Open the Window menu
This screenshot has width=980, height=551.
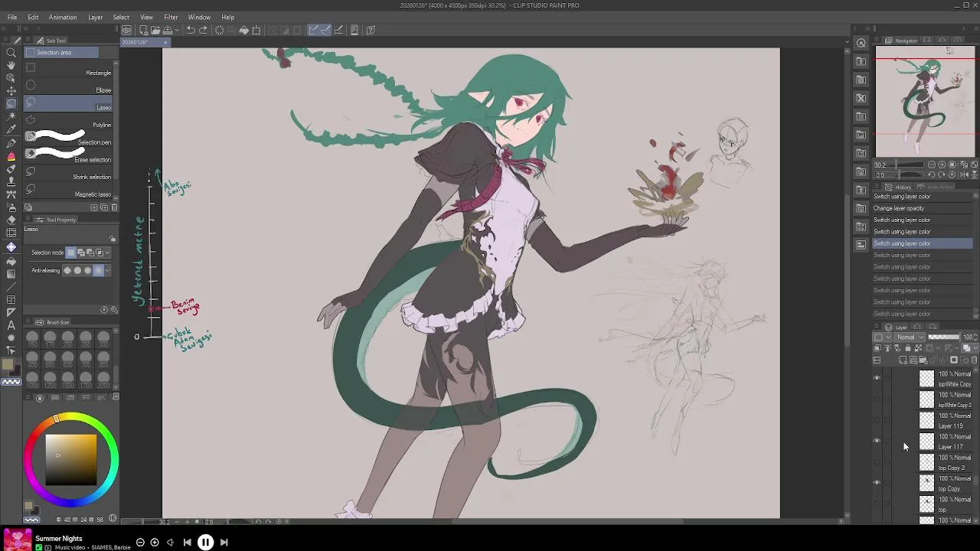[199, 17]
